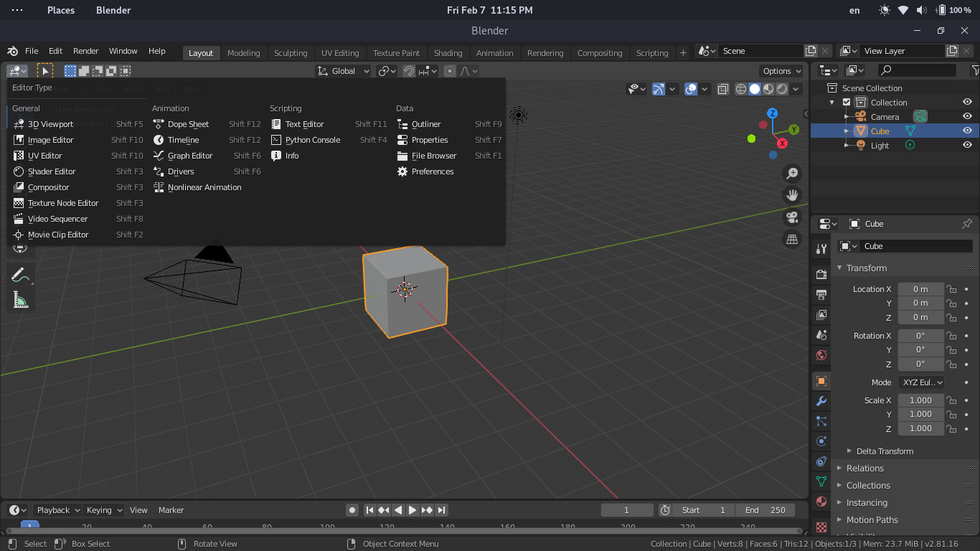Go to the Scripting workspace tab
Viewport: 980px width, 551px height.
[652, 53]
